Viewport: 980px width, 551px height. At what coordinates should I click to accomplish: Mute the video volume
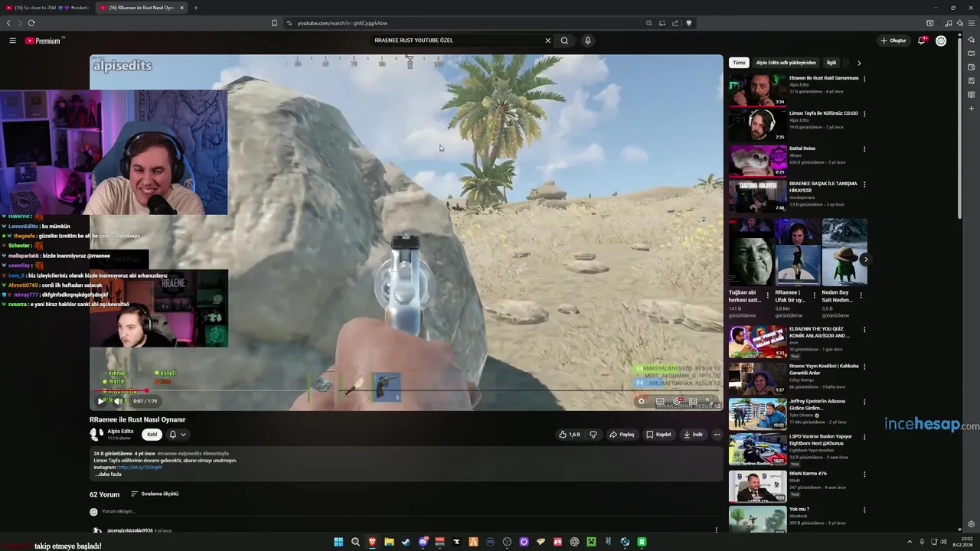click(x=118, y=401)
